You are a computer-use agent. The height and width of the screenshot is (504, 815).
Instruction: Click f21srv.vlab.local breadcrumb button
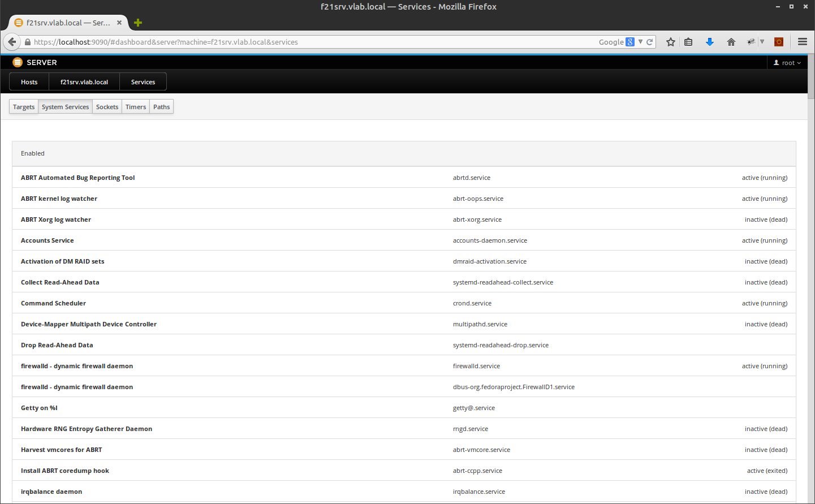click(84, 82)
